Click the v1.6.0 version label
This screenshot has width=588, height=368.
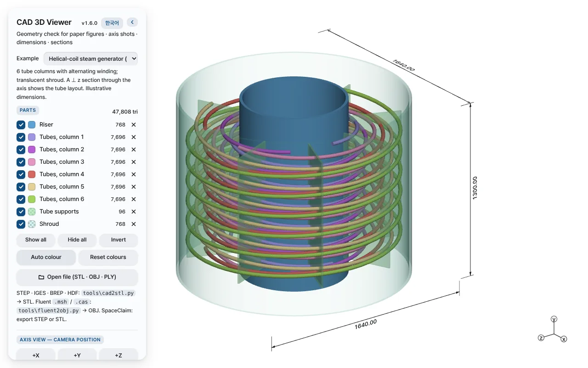coord(90,23)
